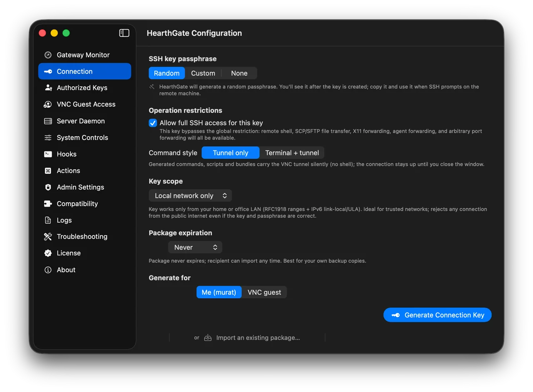Click the Compatibility puzzle icon

[48, 204]
